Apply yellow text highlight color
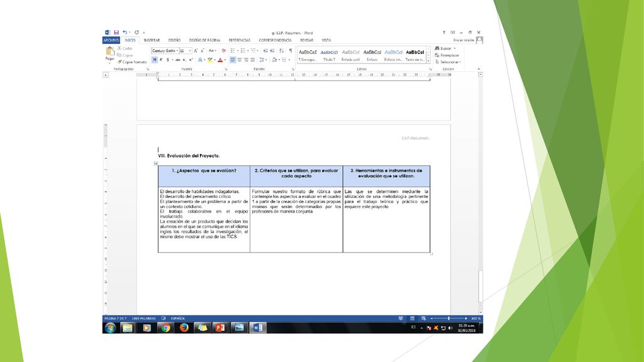This screenshot has height=362, width=644. 210,60
